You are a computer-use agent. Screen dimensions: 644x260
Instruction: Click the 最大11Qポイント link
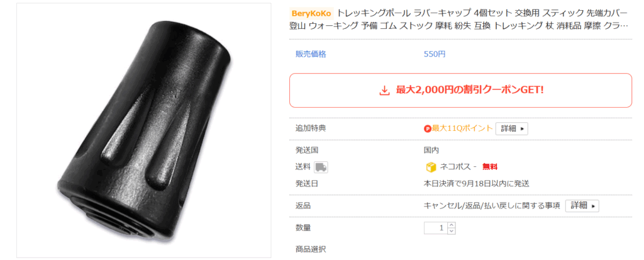(462, 128)
